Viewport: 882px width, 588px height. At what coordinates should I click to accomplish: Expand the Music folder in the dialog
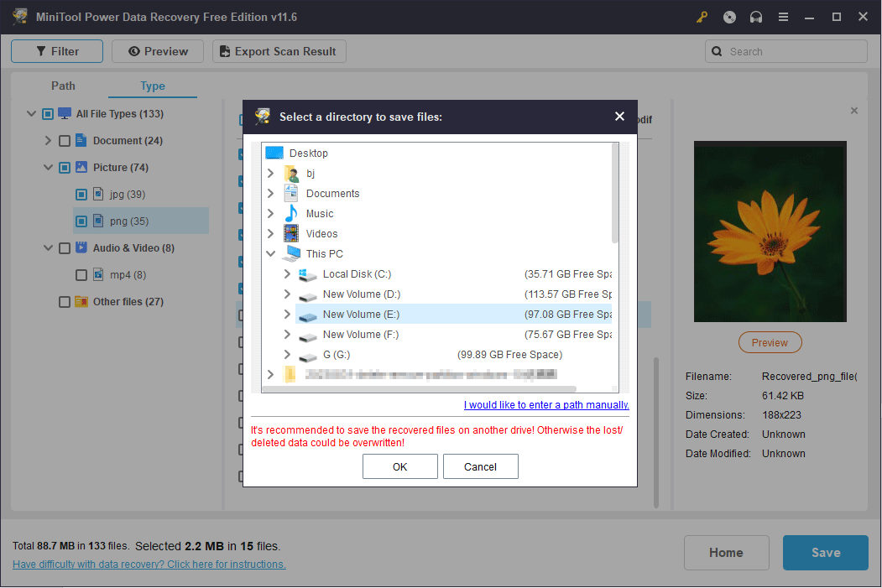click(x=270, y=214)
